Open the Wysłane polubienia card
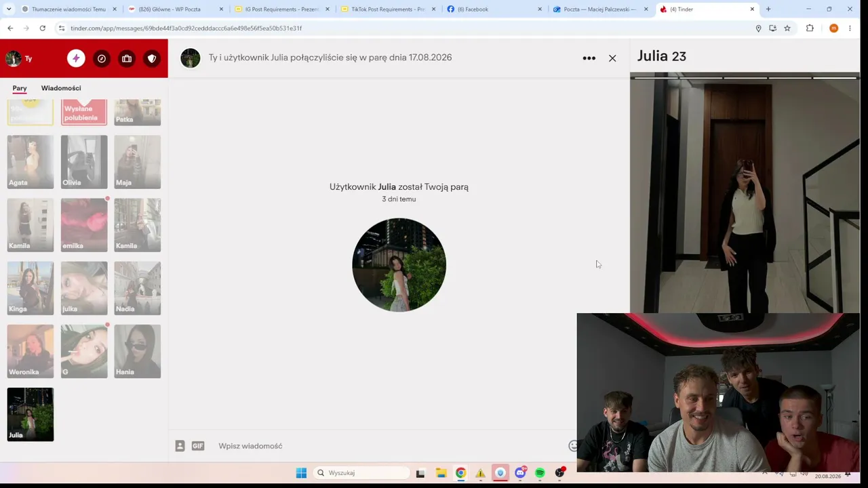Image resolution: width=868 pixels, height=488 pixels. coord(84,113)
